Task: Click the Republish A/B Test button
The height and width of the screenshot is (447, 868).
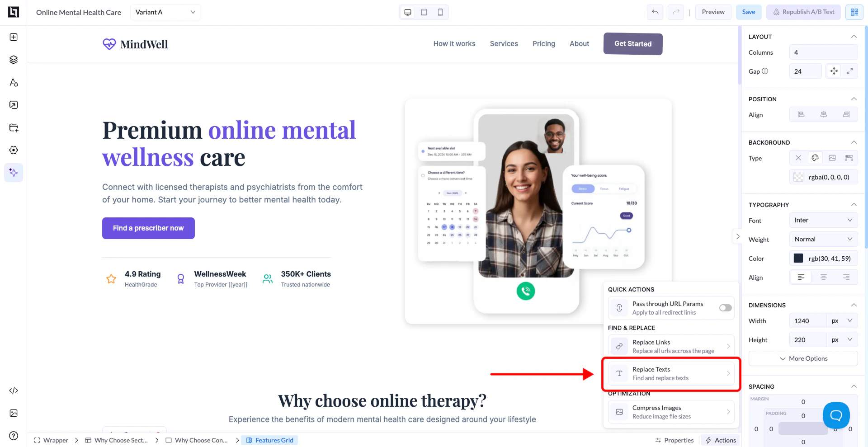Action: [803, 12]
